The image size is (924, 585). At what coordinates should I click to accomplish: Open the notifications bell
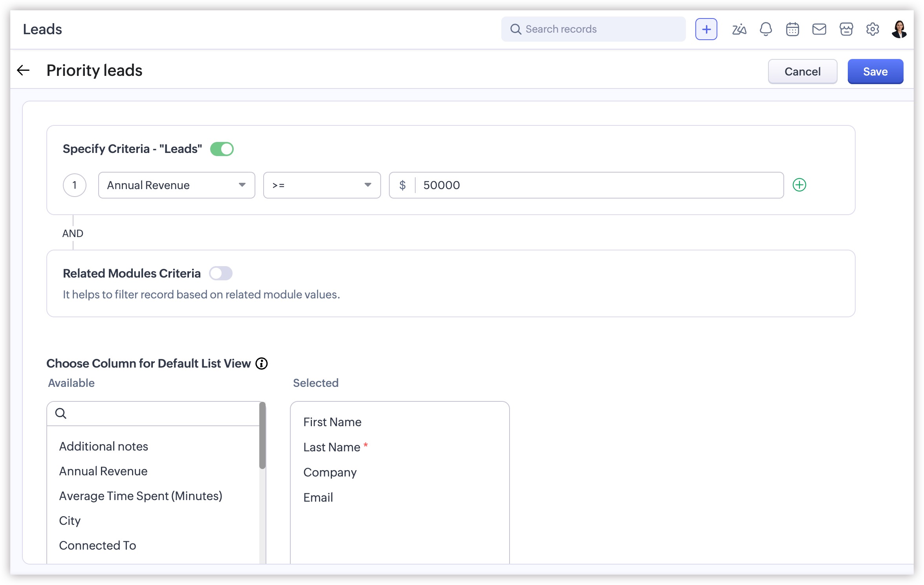coord(766,29)
